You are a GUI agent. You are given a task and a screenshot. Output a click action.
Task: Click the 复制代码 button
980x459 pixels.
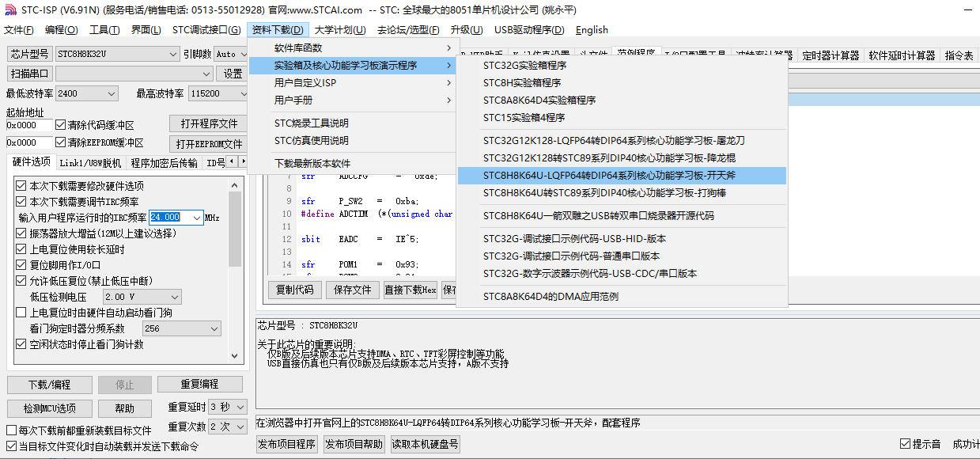pyautogui.click(x=295, y=290)
